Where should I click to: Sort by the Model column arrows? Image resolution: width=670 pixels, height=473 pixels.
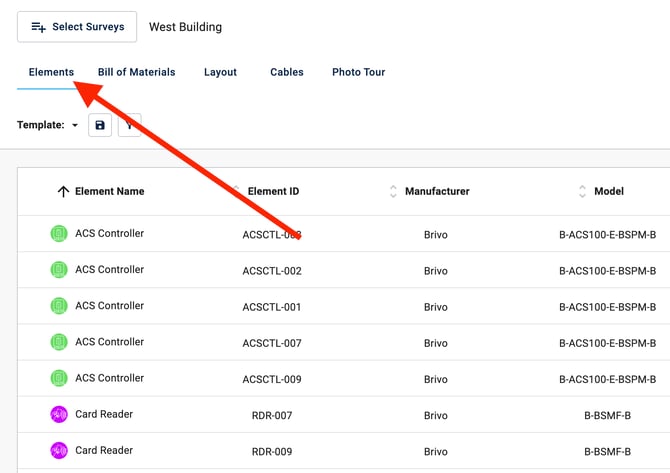pyautogui.click(x=582, y=192)
